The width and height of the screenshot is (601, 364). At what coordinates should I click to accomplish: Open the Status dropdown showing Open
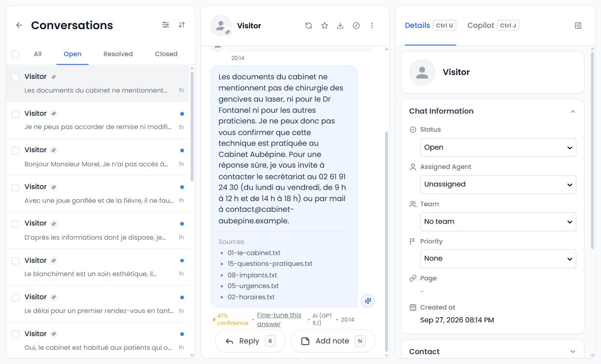[x=498, y=147]
